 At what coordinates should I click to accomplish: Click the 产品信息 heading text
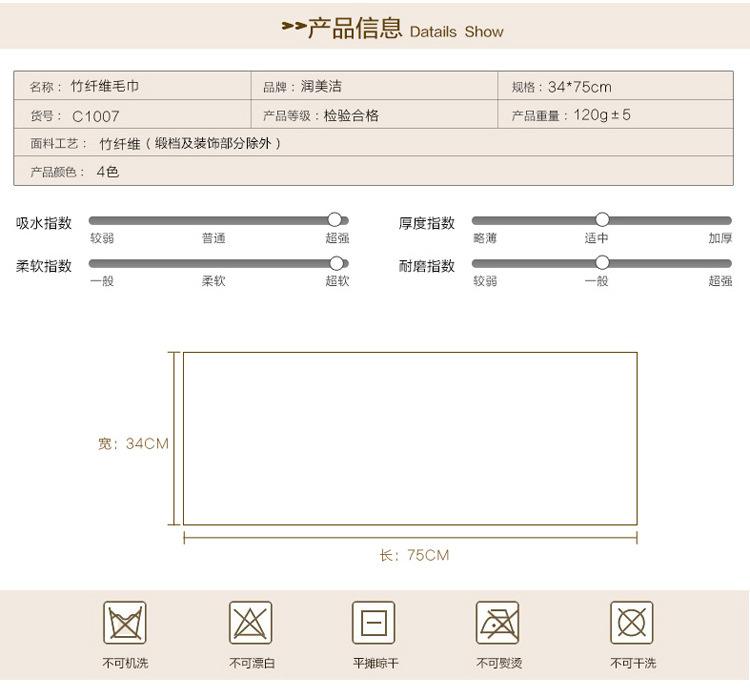click(x=354, y=28)
